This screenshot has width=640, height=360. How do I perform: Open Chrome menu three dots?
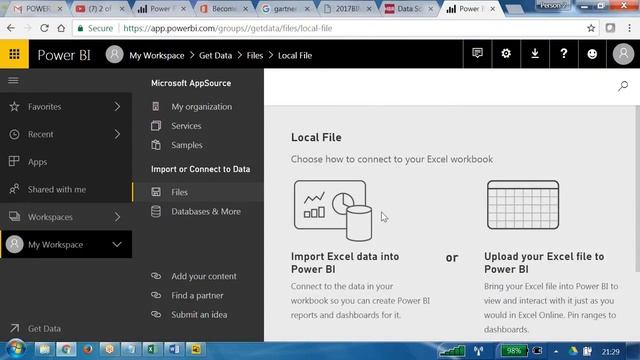click(x=629, y=28)
